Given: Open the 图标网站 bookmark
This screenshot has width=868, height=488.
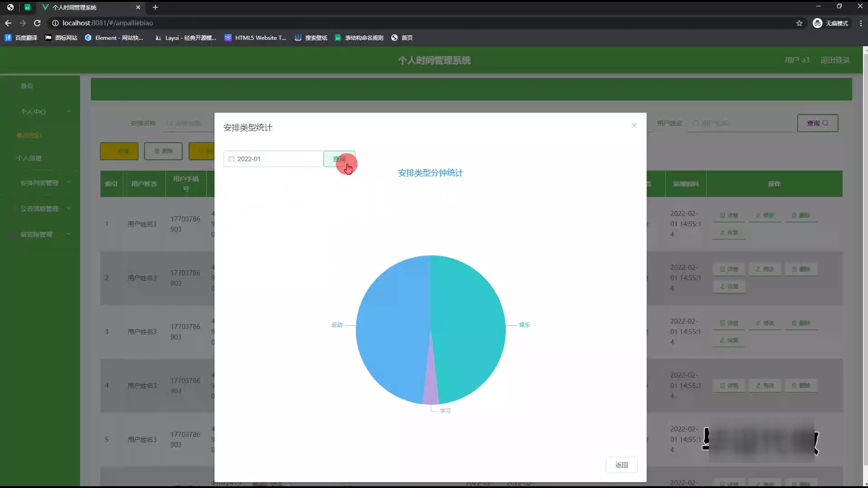Looking at the screenshot, I should (61, 38).
